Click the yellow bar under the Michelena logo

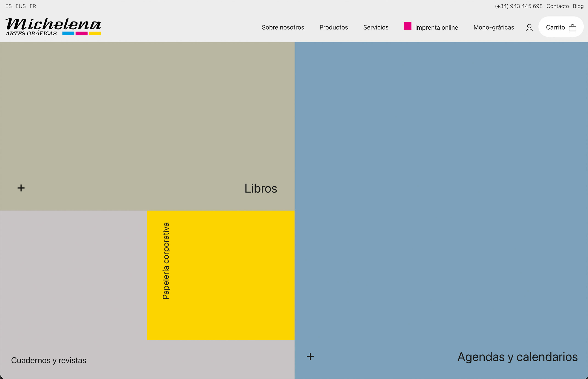[x=95, y=33]
